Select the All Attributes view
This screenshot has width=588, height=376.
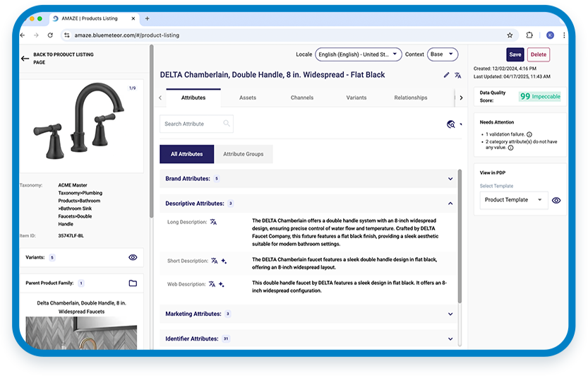tap(187, 154)
